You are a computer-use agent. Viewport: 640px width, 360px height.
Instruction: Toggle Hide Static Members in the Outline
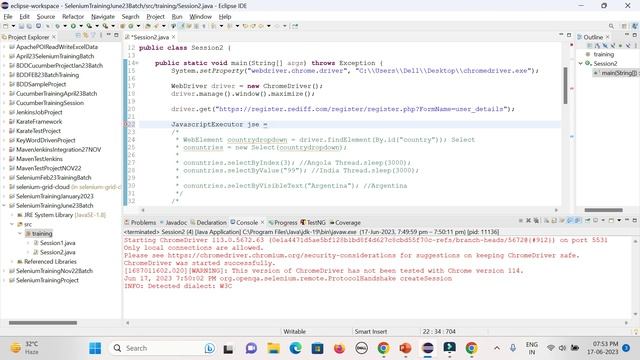[x=613, y=46]
